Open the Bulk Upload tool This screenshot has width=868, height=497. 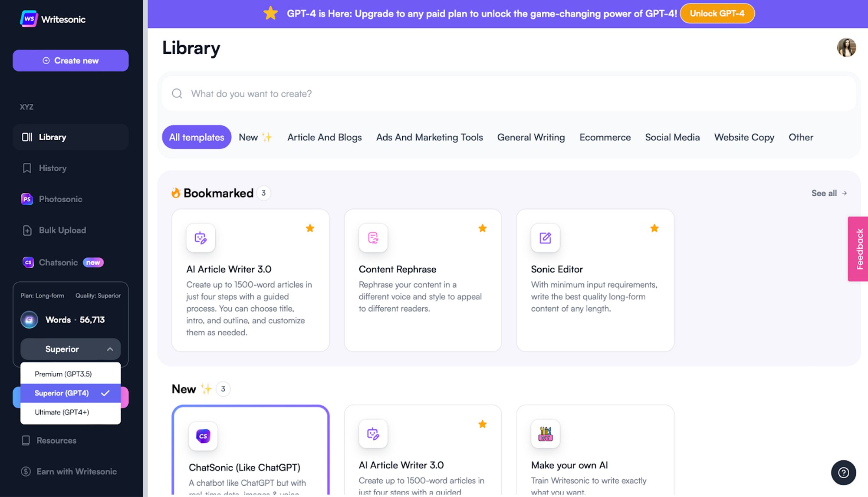coord(62,230)
